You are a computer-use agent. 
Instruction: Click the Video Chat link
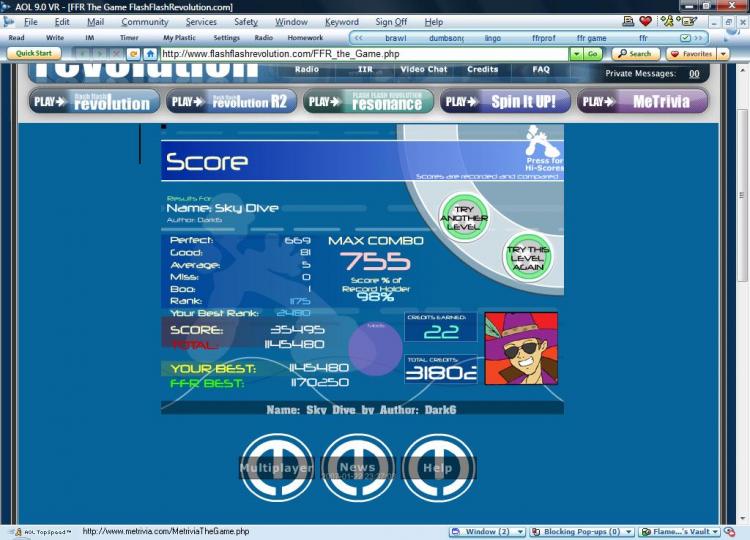point(424,69)
